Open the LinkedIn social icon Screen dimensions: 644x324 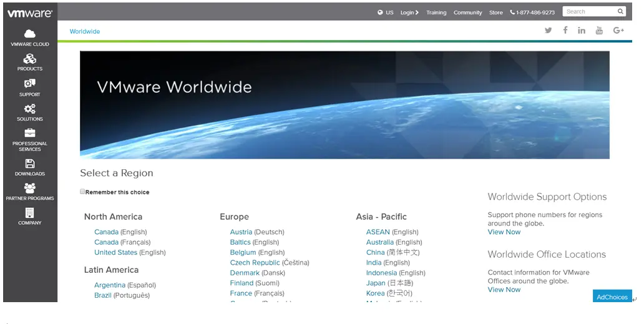581,31
